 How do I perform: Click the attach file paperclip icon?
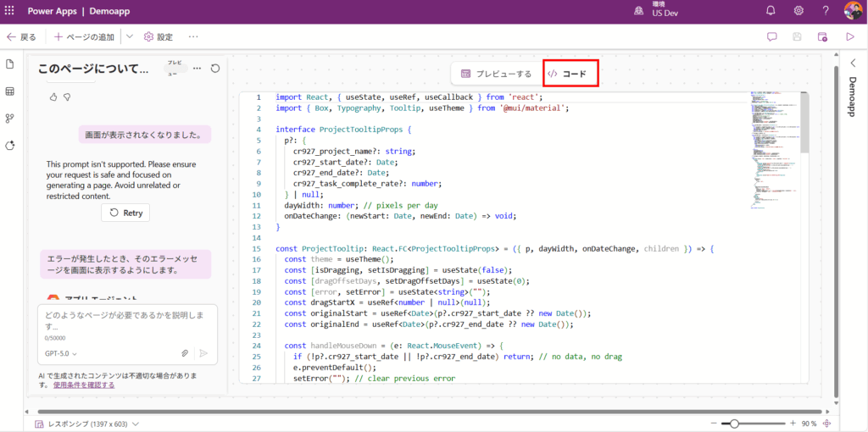coord(184,353)
